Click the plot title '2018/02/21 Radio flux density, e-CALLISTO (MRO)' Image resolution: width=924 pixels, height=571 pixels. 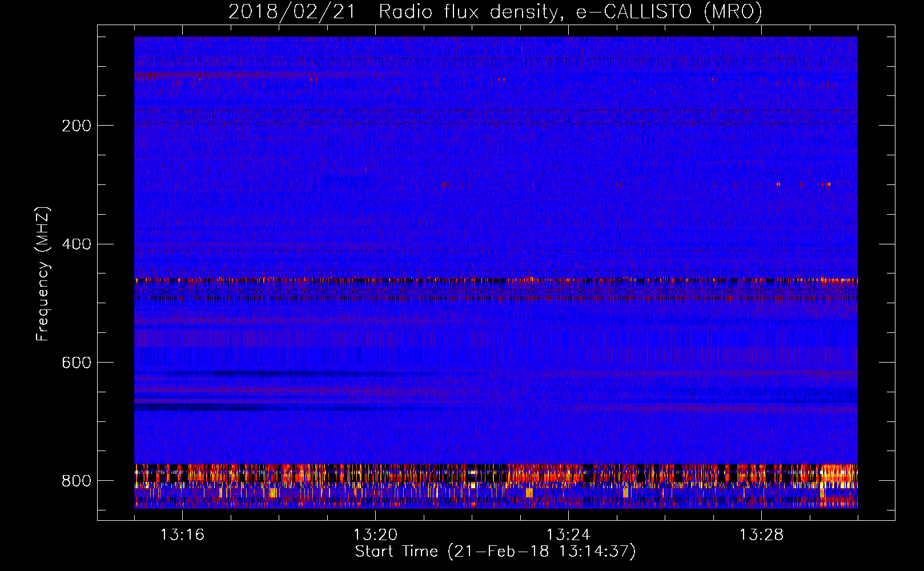pos(495,11)
